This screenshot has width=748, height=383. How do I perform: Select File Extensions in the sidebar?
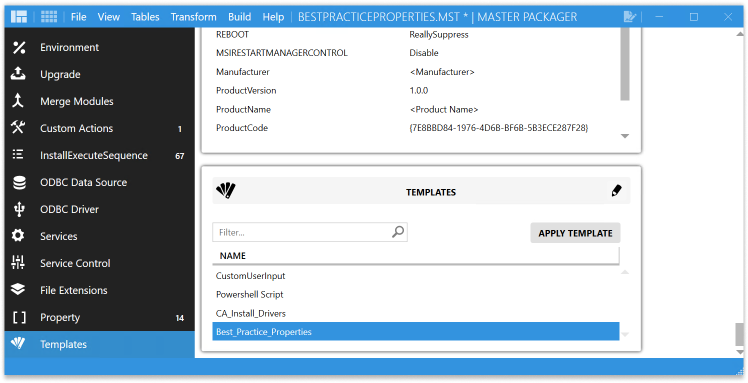click(x=100, y=290)
